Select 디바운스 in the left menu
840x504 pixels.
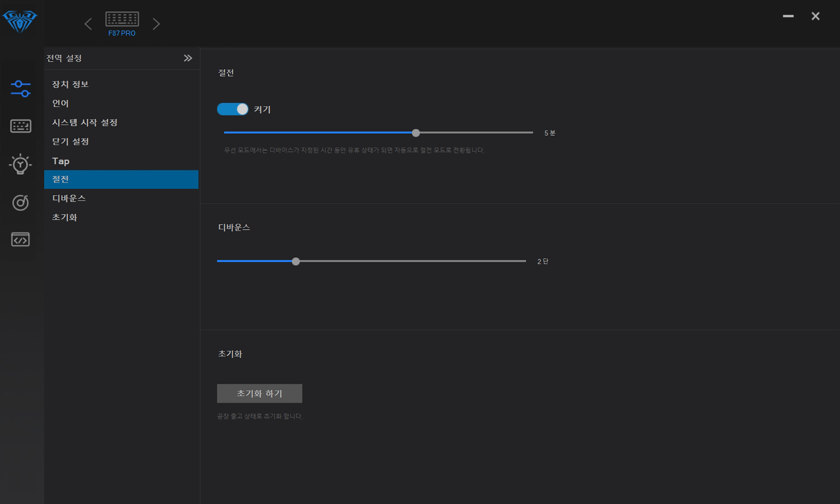69,198
